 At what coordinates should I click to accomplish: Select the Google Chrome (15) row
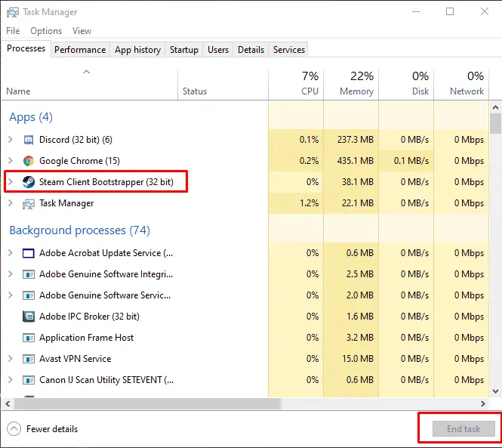click(x=245, y=161)
